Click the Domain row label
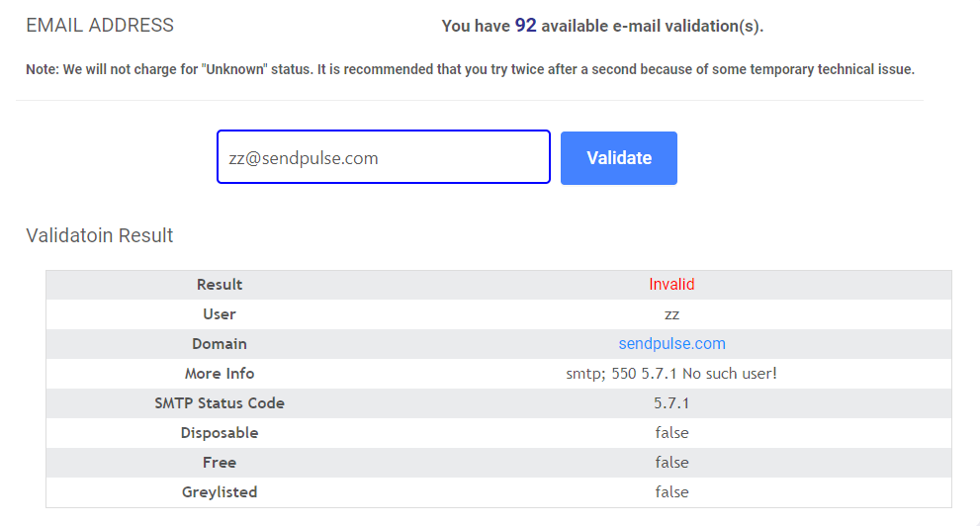This screenshot has width=980, height=526. (x=220, y=344)
